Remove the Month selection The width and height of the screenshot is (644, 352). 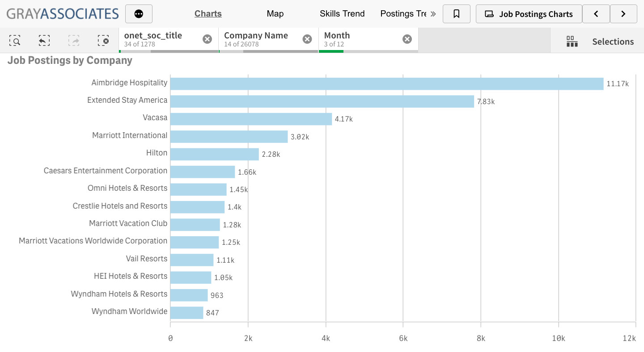click(x=407, y=39)
